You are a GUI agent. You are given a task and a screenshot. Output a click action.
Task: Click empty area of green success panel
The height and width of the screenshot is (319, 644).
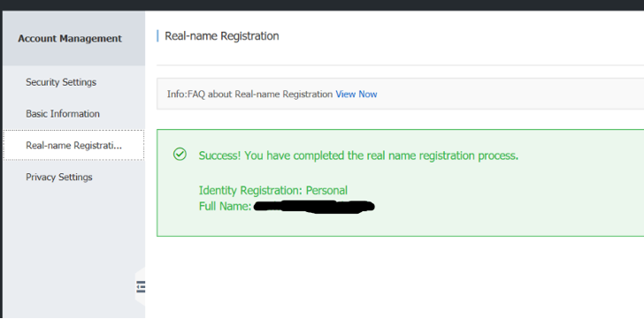pos(513,197)
